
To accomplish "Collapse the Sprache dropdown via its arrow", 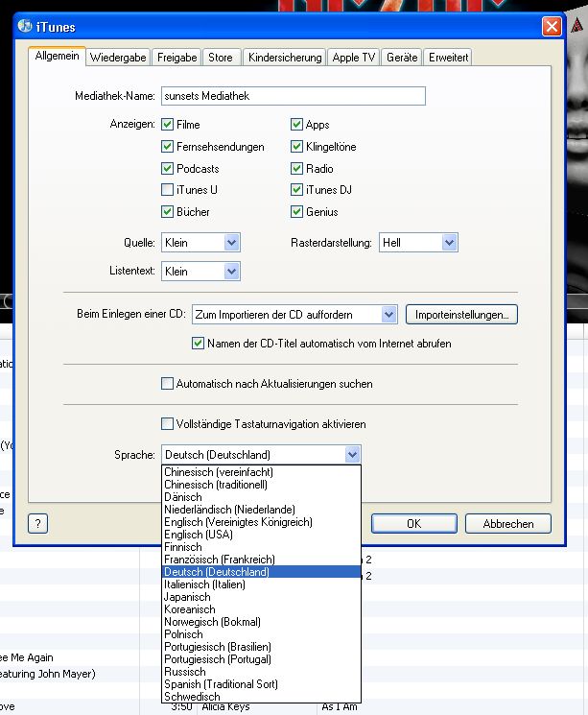I will click(352, 455).
